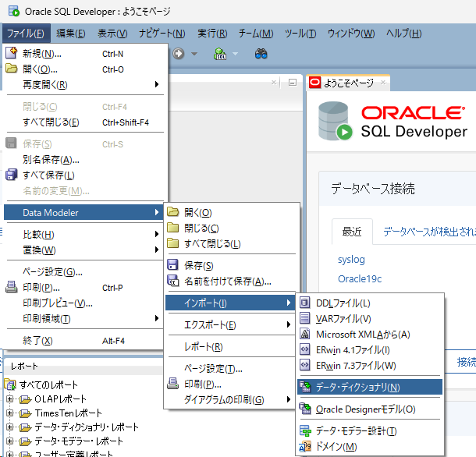Expand the TimesTenレポート tree node
Screen dimensions: 476x457
coord(9,413)
